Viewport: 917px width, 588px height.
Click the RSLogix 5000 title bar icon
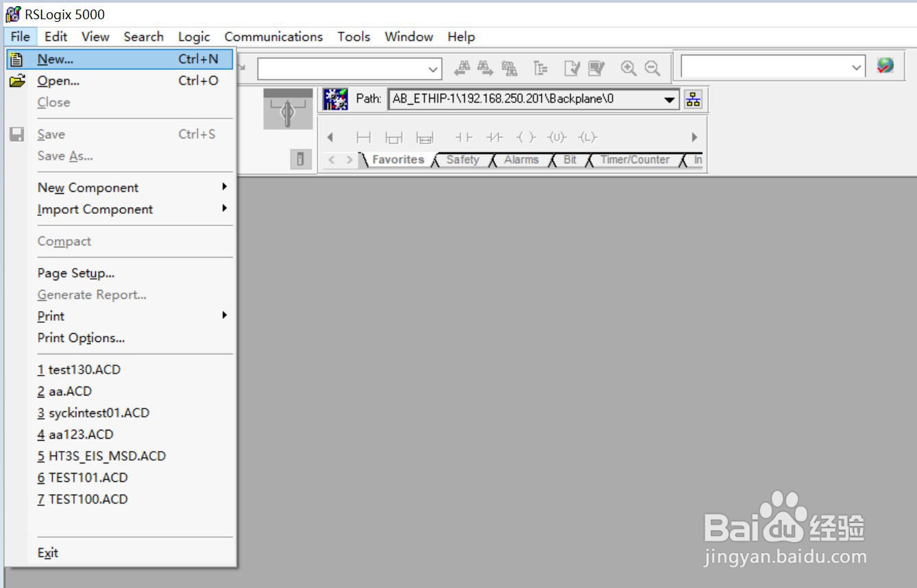(13, 14)
